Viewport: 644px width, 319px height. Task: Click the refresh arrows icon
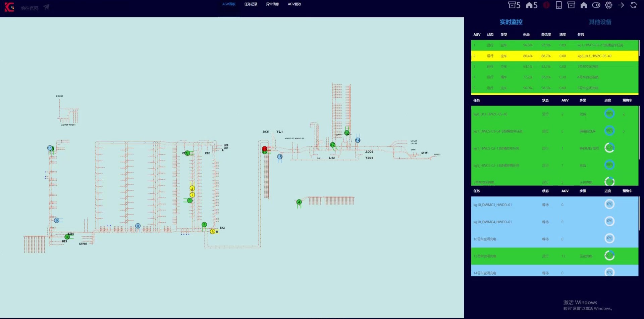pyautogui.click(x=633, y=5)
